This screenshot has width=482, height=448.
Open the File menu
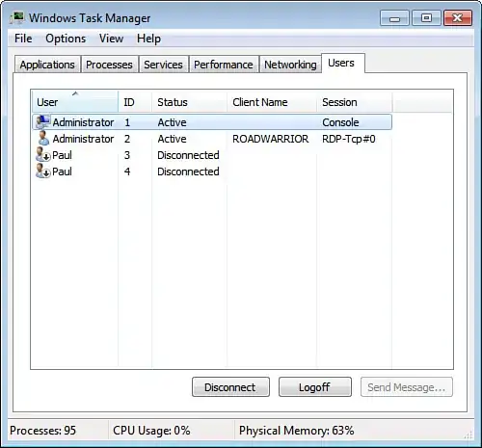coord(23,39)
